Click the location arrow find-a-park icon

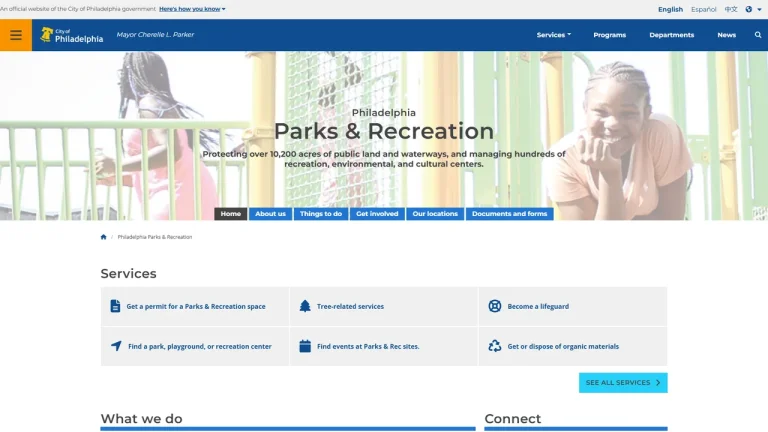click(x=116, y=346)
